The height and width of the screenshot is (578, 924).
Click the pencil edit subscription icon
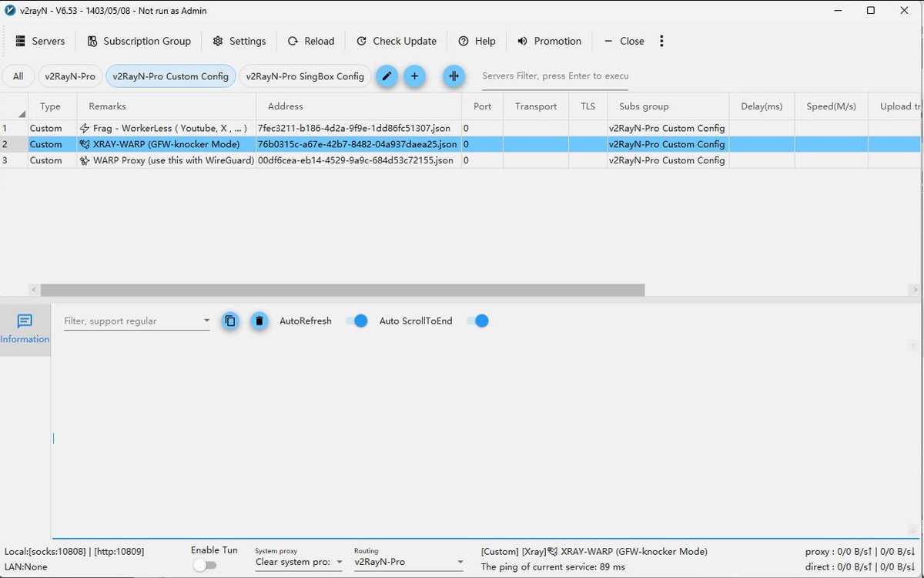point(387,76)
